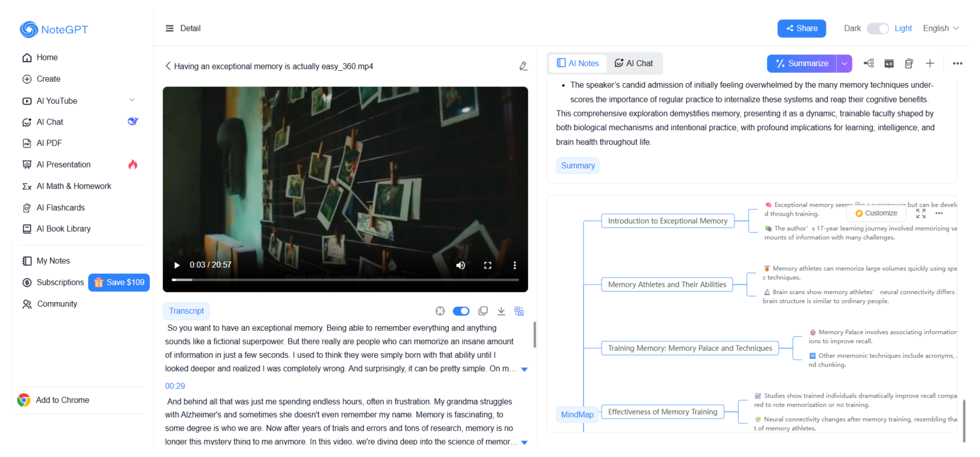Image resolution: width=980 pixels, height=457 pixels.
Task: Click the flashcards icon in the notes toolbar
Action: click(x=909, y=63)
